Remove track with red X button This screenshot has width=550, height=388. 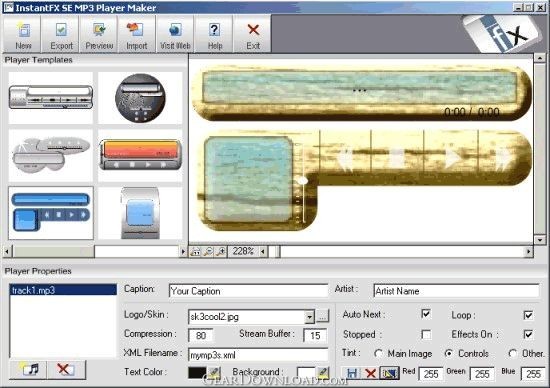(x=66, y=369)
